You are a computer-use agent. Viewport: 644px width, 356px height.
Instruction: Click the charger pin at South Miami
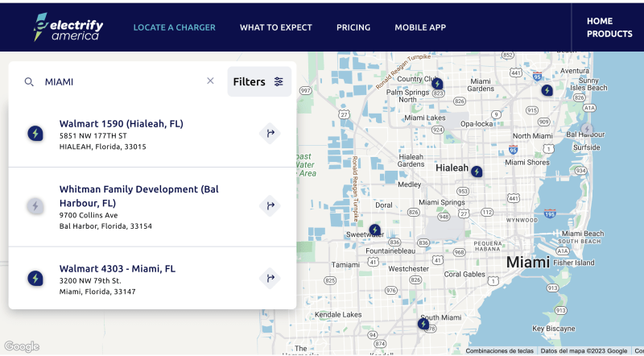click(x=423, y=324)
